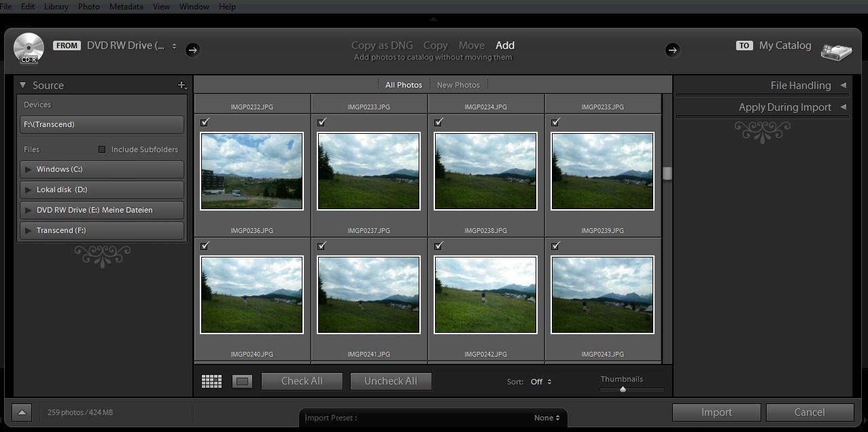Open the Photo menu
The width and height of the screenshot is (868, 432).
coord(88,6)
